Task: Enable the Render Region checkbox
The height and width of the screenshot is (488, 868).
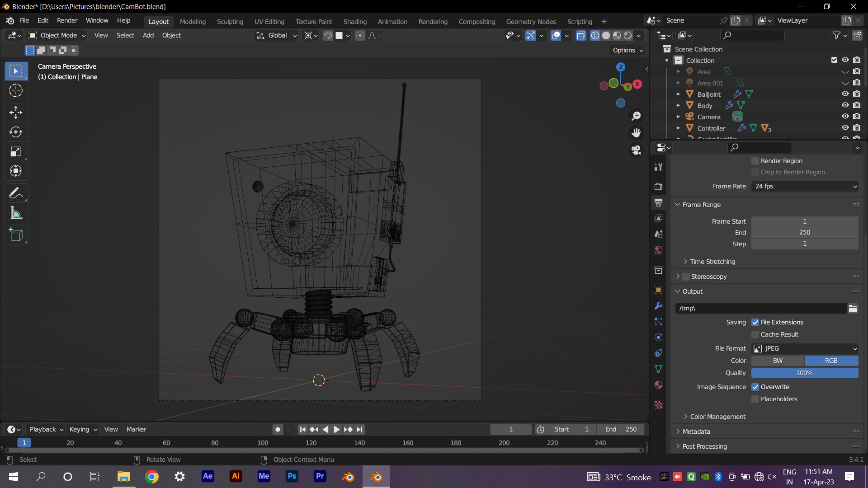Action: coord(755,161)
